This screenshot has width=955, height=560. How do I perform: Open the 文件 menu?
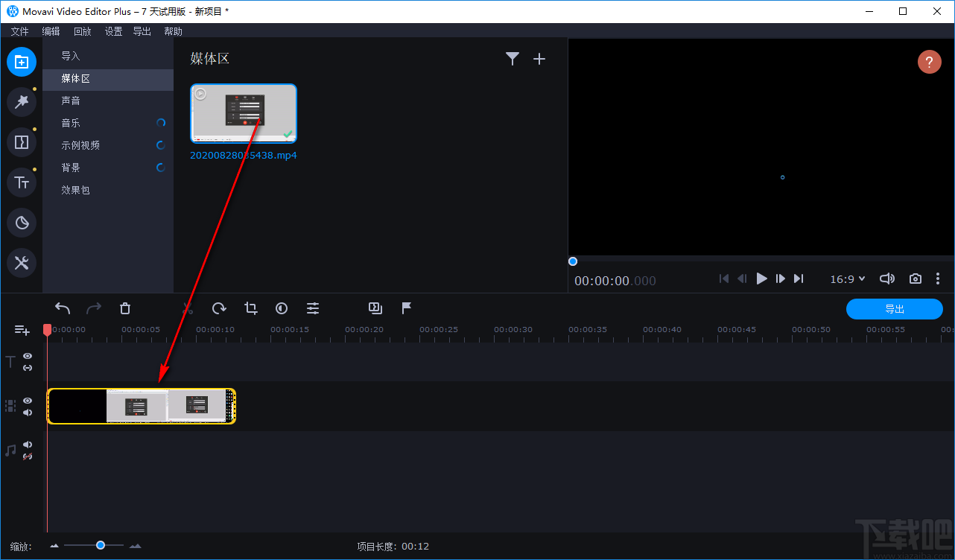point(20,31)
